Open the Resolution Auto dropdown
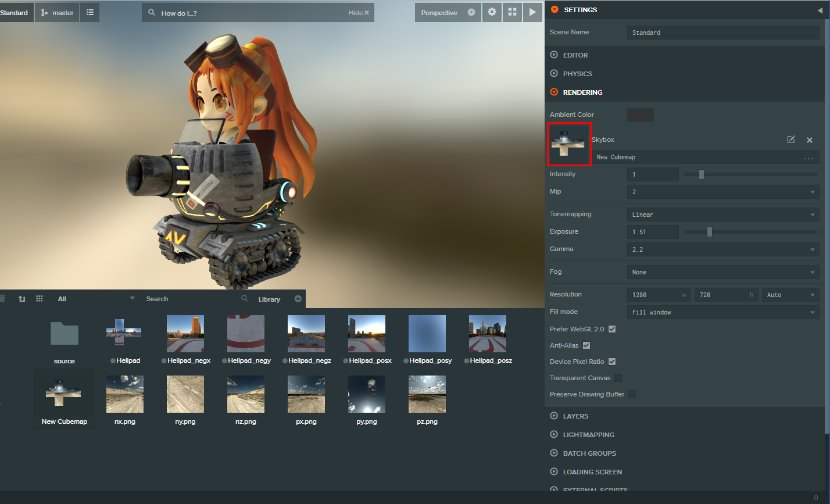This screenshot has width=830, height=504. point(790,295)
